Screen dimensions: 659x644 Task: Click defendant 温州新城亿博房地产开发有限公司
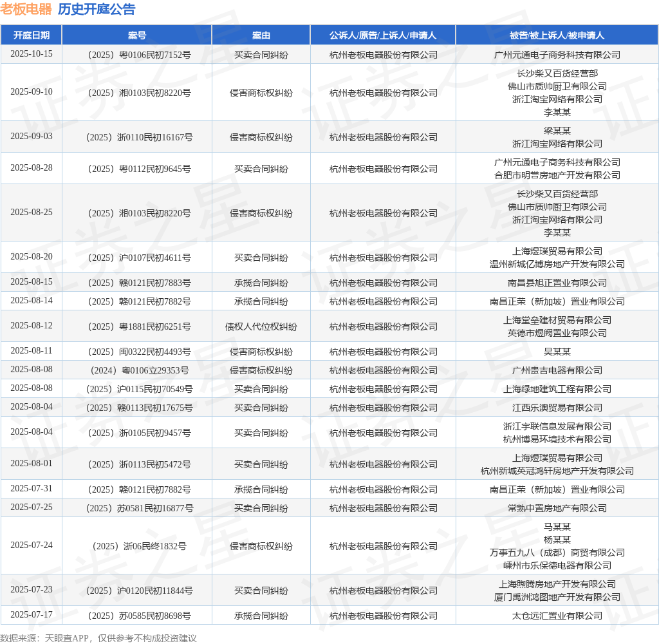[557, 264]
